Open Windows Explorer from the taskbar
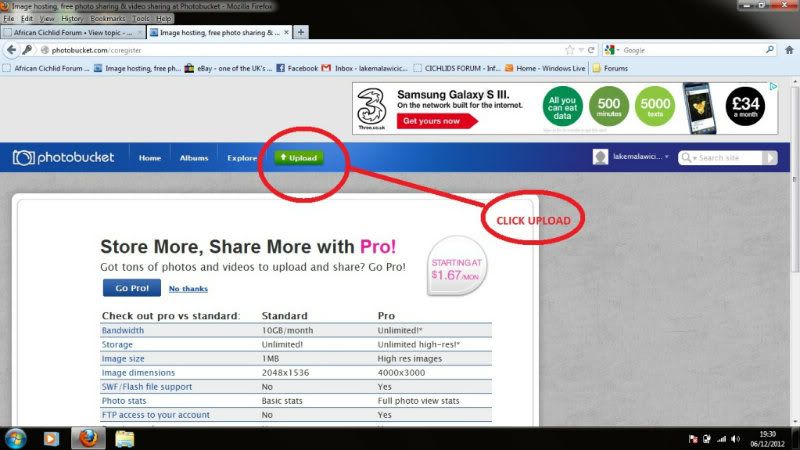This screenshot has height=450, width=800. click(124, 439)
